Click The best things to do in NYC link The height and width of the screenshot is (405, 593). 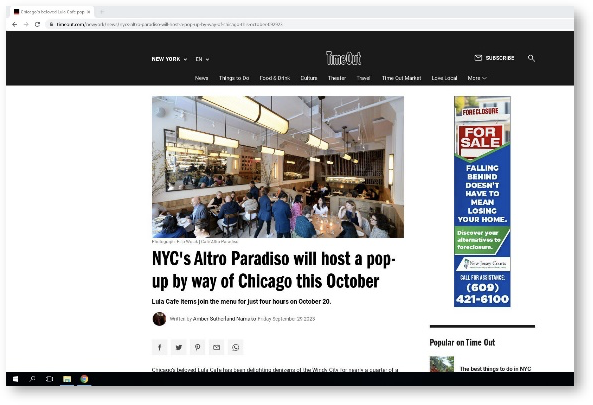pyautogui.click(x=495, y=368)
